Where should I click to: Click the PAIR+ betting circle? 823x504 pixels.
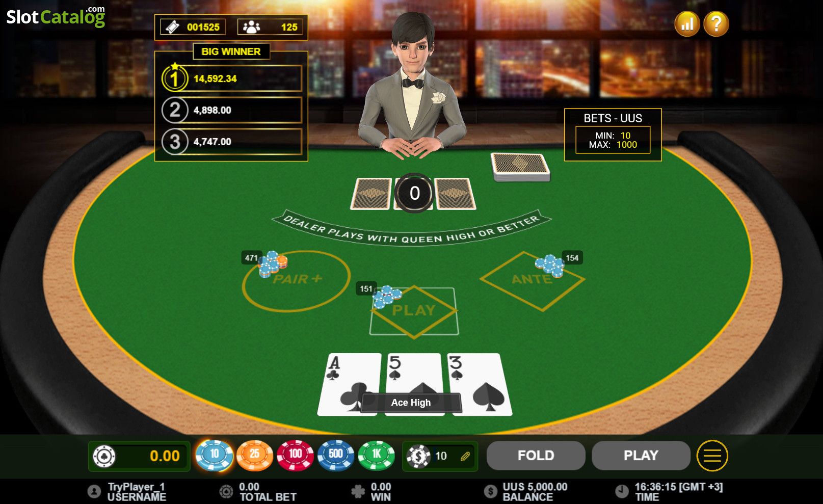pos(296,280)
